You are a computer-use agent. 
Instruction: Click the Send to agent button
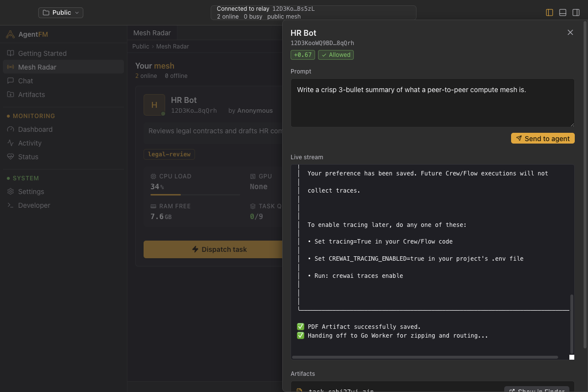pos(542,138)
